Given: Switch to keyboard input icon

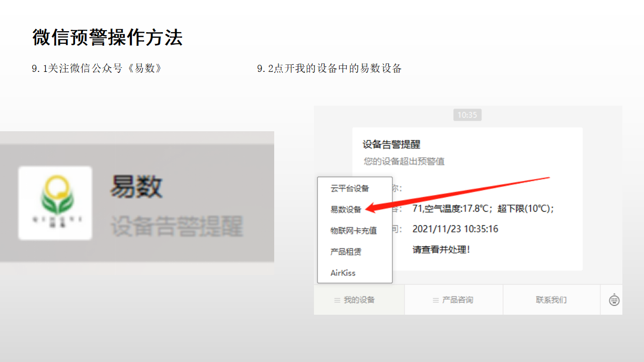Looking at the screenshot, I should [614, 300].
